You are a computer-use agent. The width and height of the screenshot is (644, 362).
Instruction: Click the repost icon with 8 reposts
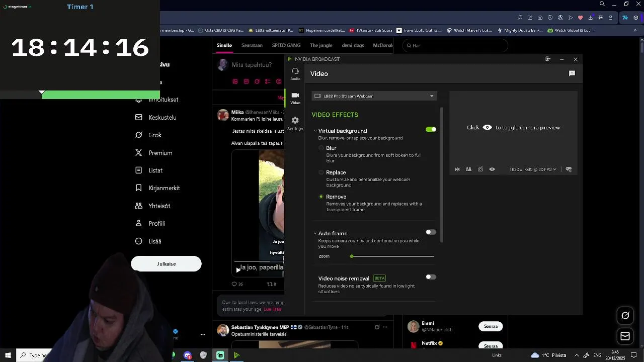271,284
